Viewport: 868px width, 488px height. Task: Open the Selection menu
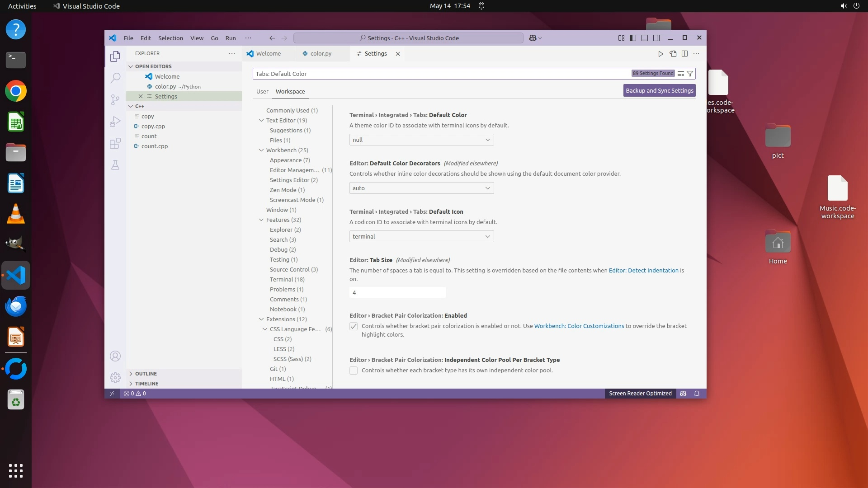pyautogui.click(x=170, y=38)
